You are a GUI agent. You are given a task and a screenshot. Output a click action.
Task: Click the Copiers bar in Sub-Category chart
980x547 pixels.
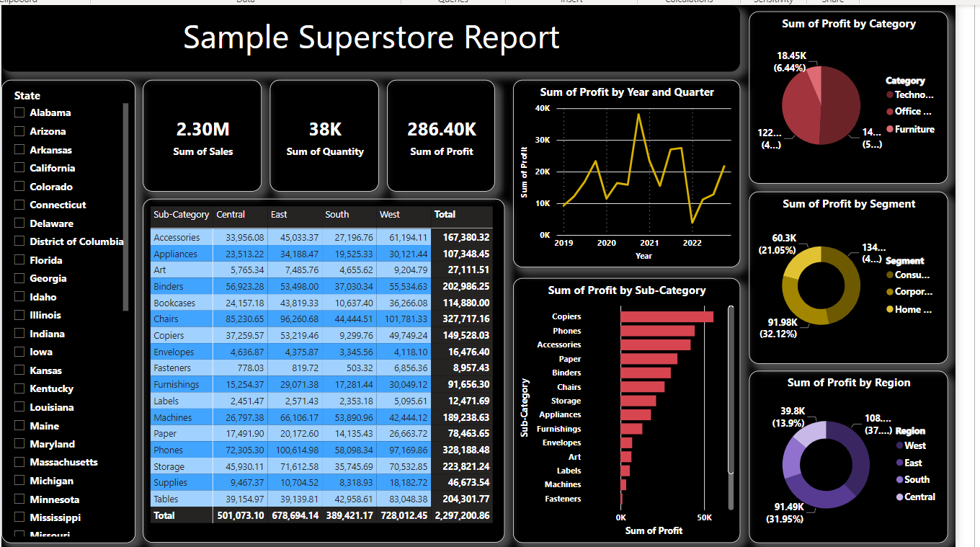click(659, 316)
